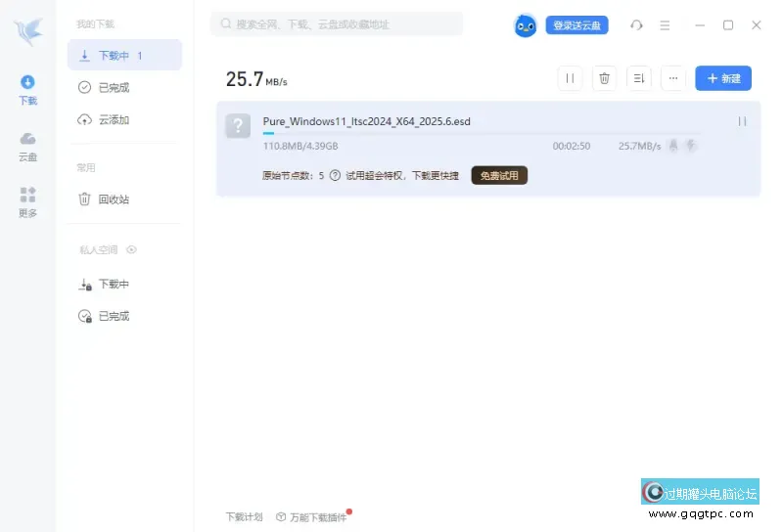Open the sort order toolbar icon
783x532 pixels.
[639, 78]
